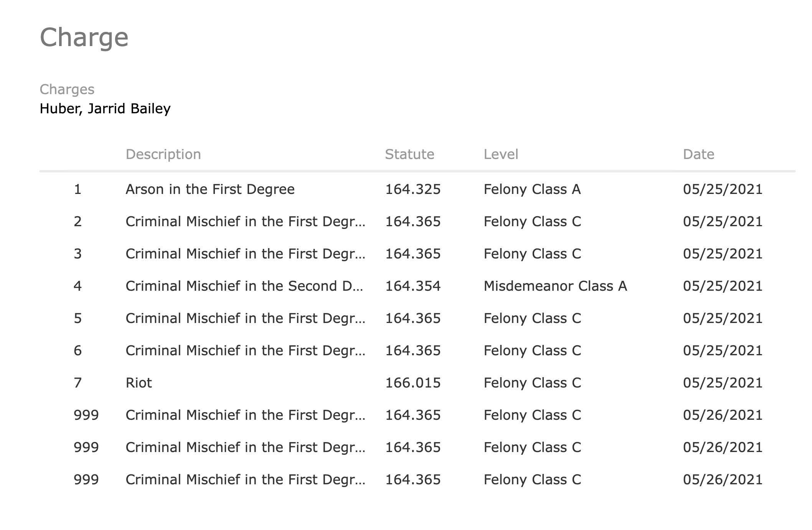The width and height of the screenshot is (812, 530).
Task: Click the Charges section label
Action: tap(67, 89)
